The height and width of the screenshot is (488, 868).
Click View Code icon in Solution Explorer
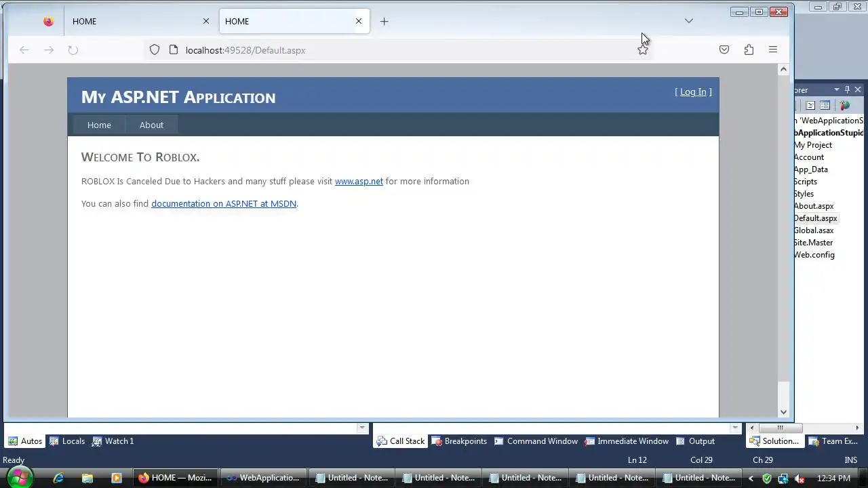point(810,105)
